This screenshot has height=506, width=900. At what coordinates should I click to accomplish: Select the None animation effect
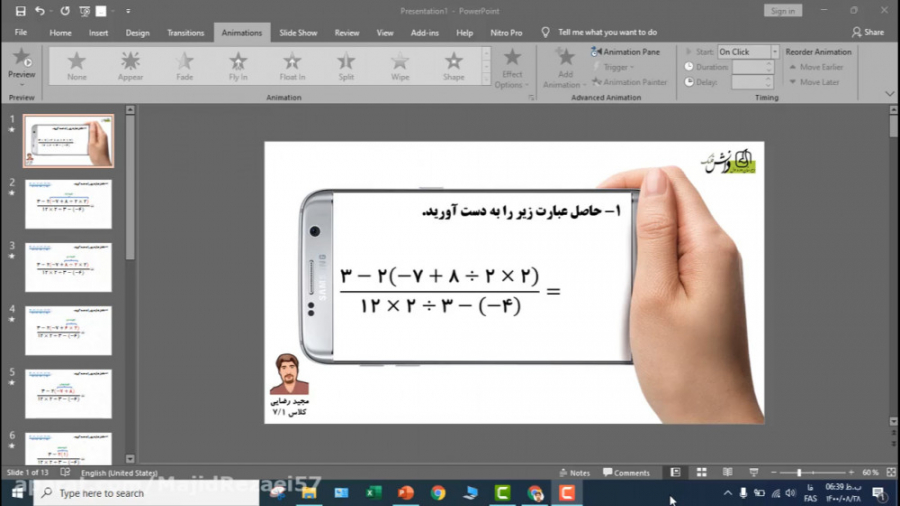[x=76, y=65]
